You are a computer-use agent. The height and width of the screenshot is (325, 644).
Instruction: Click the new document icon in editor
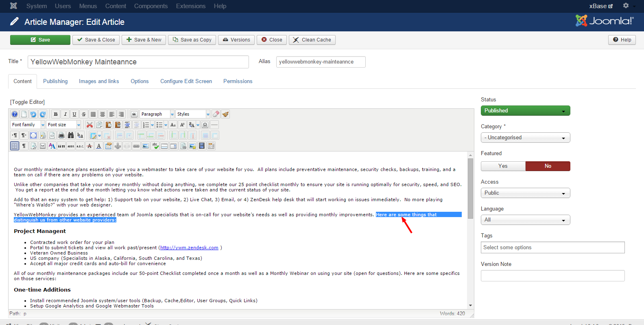click(x=24, y=114)
